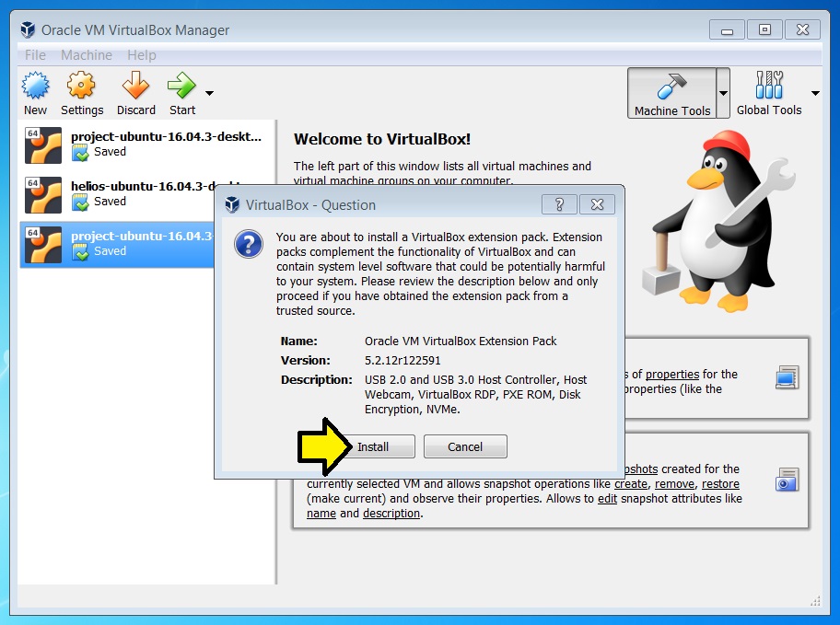Click the description link in snapshots text
Viewport: 840px width, 625px height.
coord(391,514)
